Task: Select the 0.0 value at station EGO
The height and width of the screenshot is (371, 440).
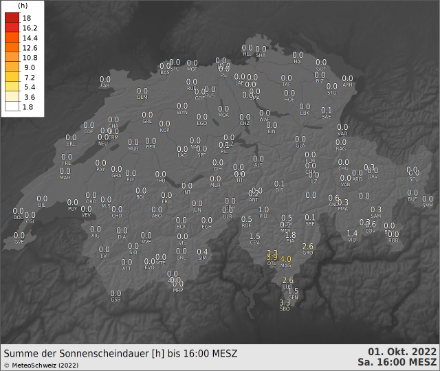Action: tap(202, 117)
